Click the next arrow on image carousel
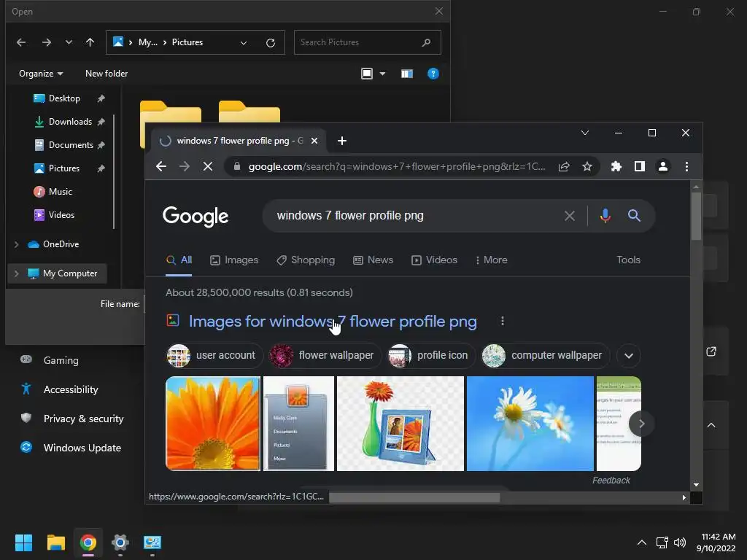The height and width of the screenshot is (560, 747). point(641,424)
